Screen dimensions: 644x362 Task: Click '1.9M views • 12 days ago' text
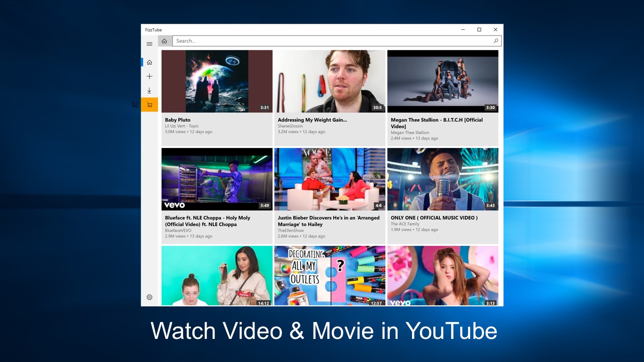(x=414, y=230)
